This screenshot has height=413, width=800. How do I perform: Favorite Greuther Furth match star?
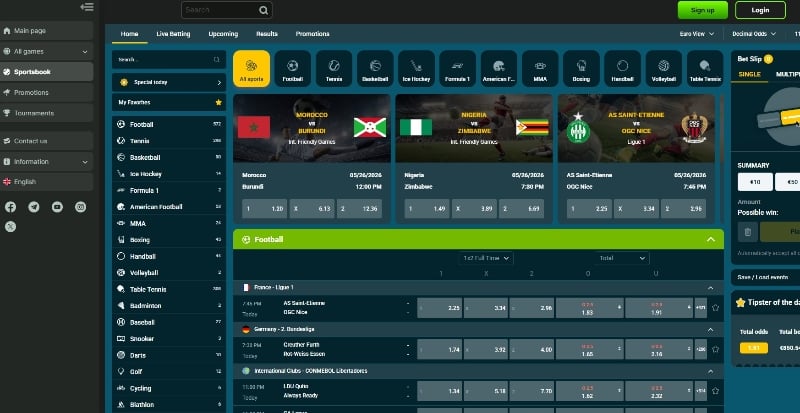(x=715, y=350)
